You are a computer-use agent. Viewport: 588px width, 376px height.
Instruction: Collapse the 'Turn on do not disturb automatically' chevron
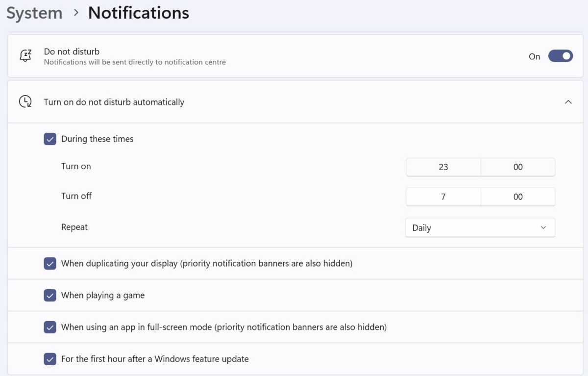coord(568,102)
